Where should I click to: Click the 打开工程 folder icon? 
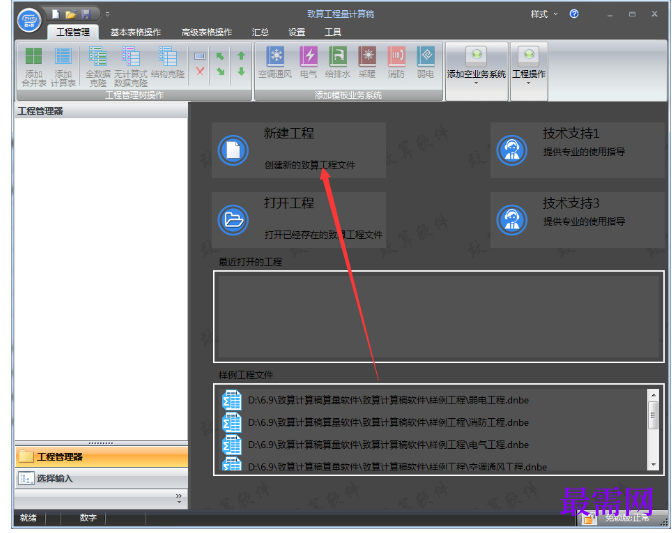point(233,220)
